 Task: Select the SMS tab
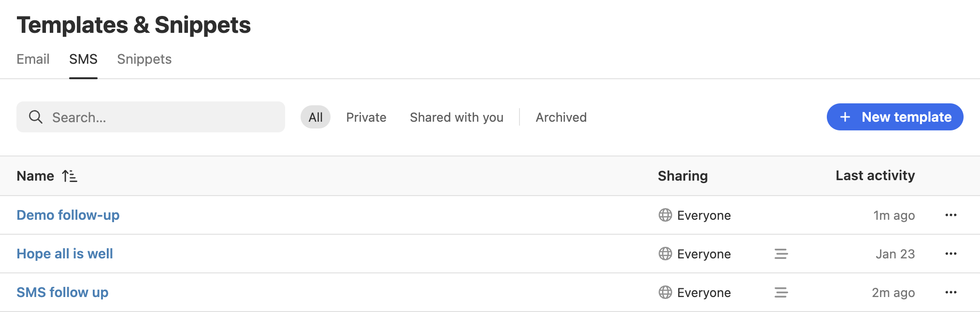click(83, 59)
